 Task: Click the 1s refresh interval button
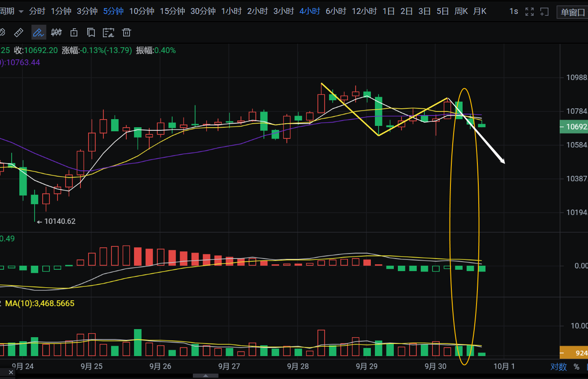[x=513, y=11]
